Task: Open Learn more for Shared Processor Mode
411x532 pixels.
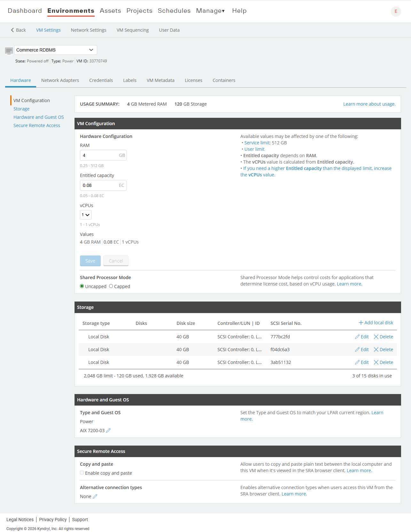Action: [x=349, y=284]
